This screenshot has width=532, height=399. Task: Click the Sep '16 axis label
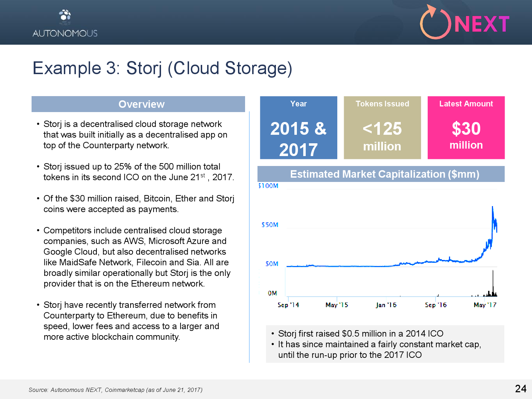click(x=436, y=305)
